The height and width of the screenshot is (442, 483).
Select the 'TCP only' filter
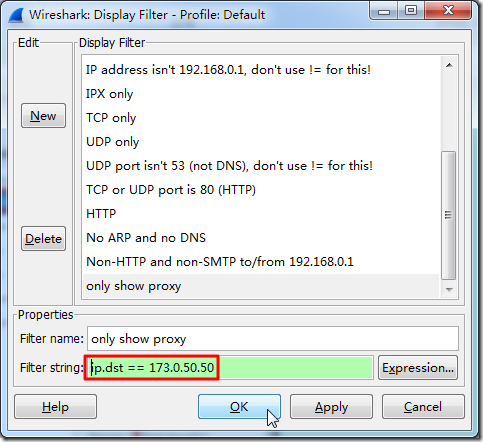point(261,118)
